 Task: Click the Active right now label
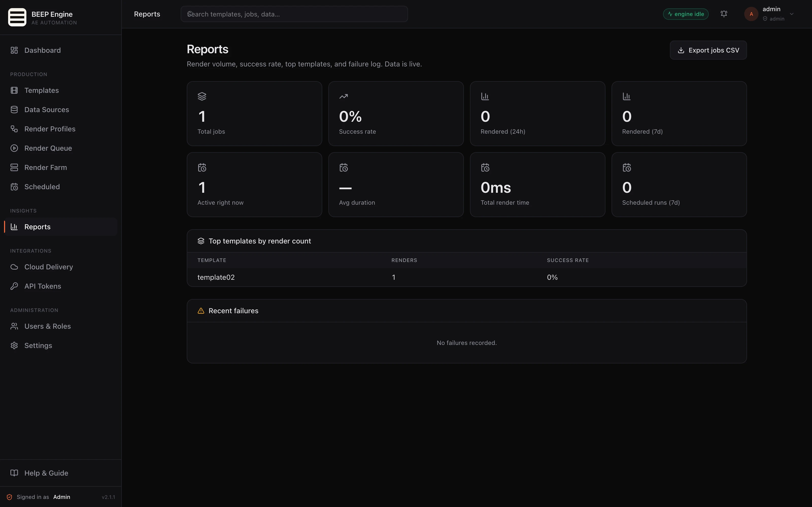[220, 203]
